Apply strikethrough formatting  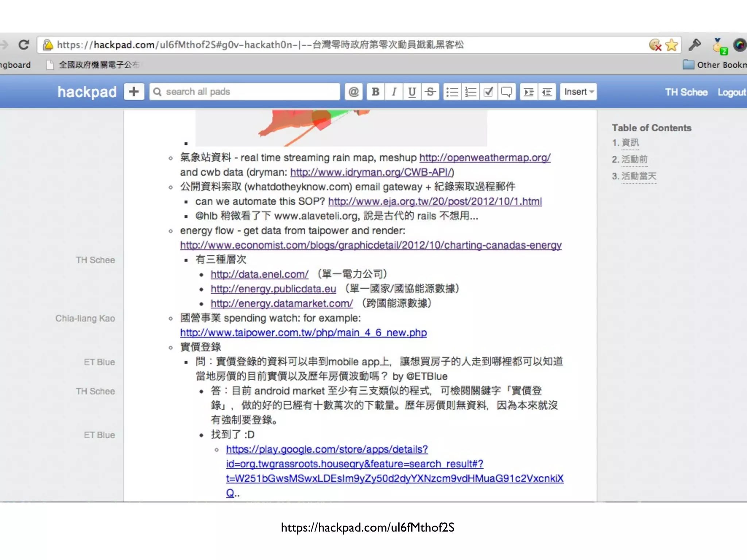click(430, 92)
